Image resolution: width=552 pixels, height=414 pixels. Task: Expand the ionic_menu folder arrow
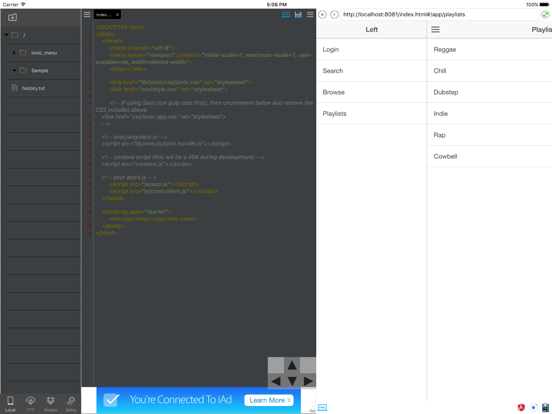click(14, 53)
